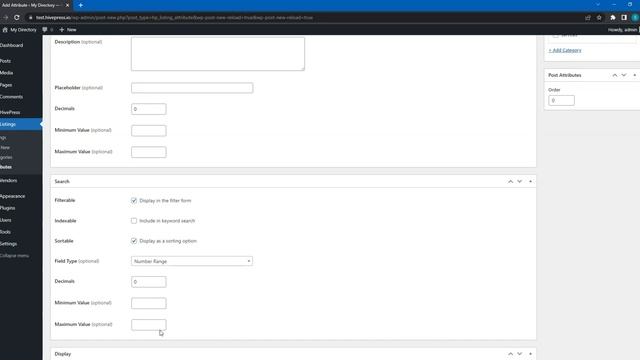Collapse the Search panel toggle triangle
Screen dimensions: 640x360
(x=530, y=181)
